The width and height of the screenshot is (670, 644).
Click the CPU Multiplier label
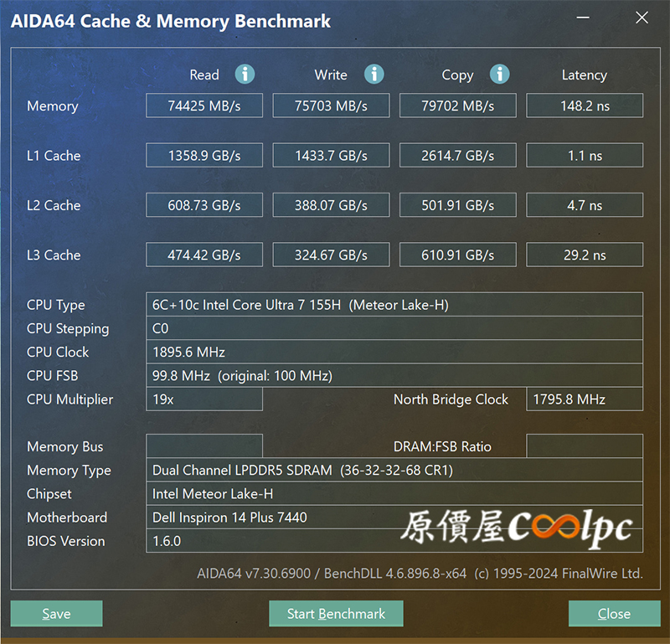[x=70, y=399]
